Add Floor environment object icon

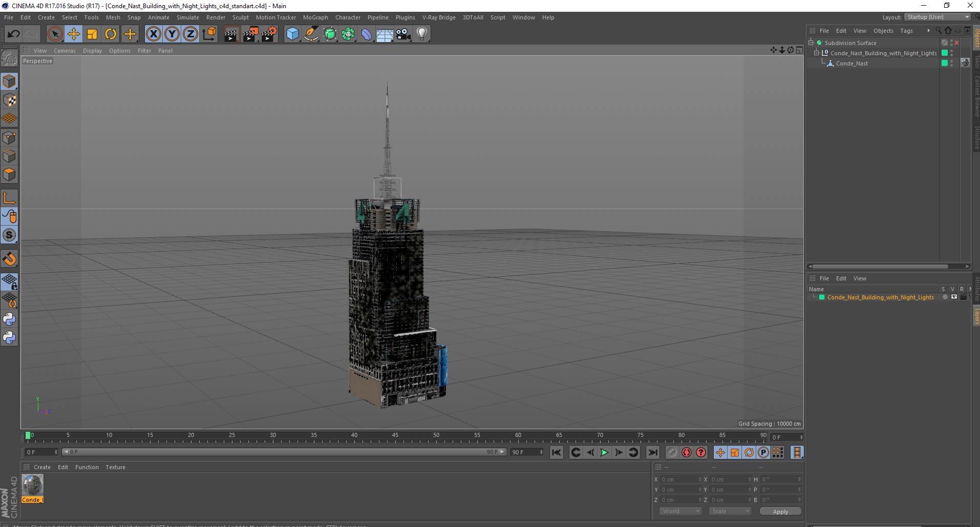385,34
